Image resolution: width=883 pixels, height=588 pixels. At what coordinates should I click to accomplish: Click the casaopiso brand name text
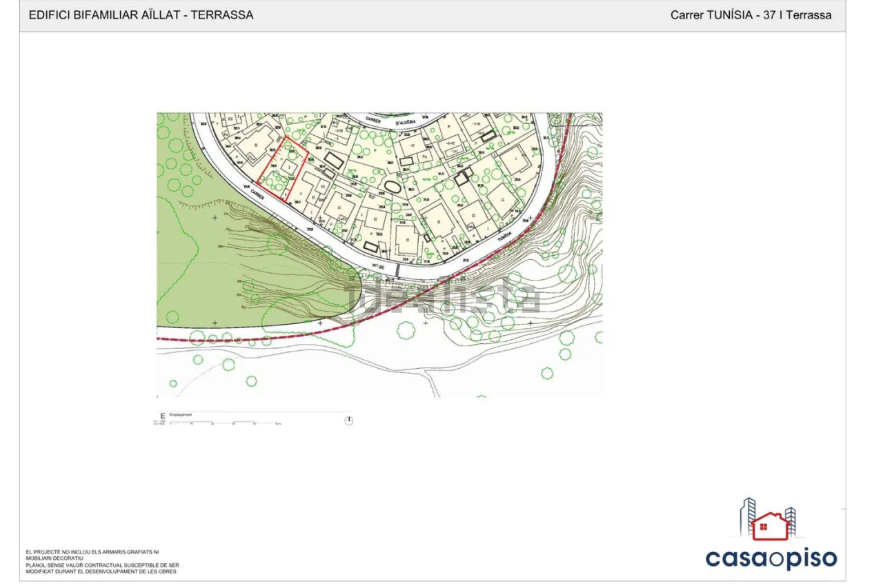[771, 558]
